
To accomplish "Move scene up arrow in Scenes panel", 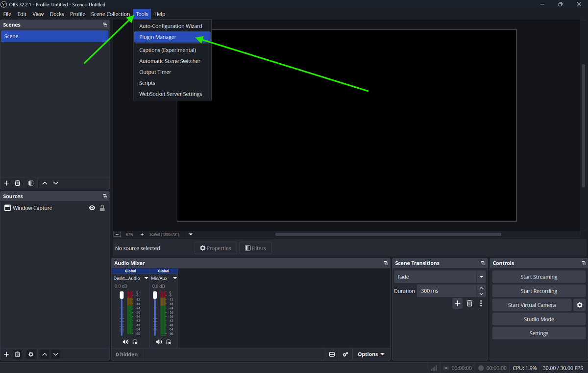I will pyautogui.click(x=45, y=183).
